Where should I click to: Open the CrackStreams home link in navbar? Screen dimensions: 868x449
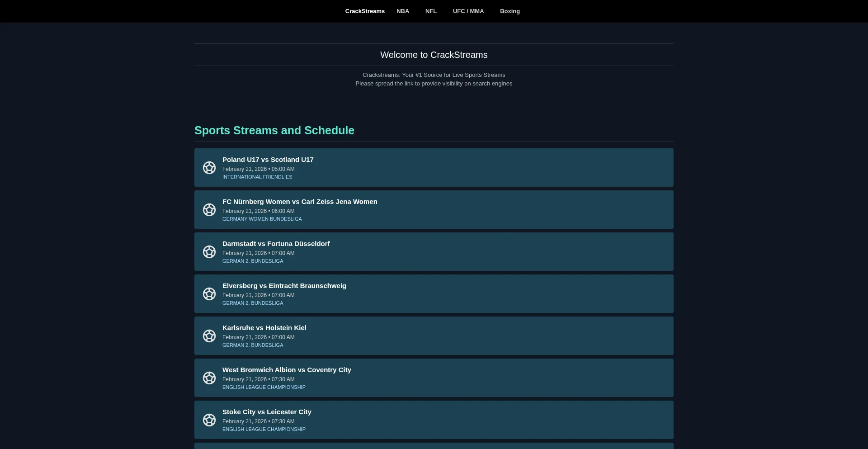tap(365, 11)
